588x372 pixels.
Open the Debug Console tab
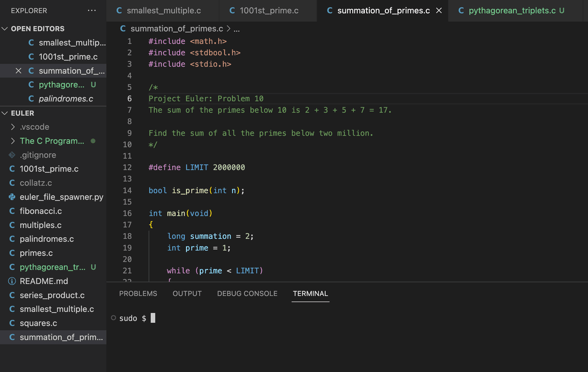[x=247, y=293]
